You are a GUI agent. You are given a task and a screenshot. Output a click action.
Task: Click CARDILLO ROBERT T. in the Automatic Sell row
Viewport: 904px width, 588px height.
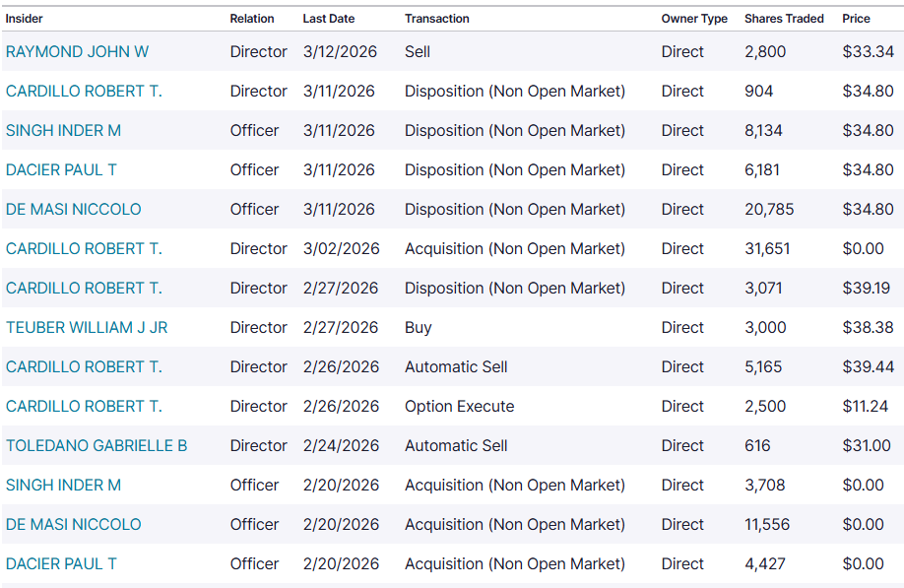(84, 366)
